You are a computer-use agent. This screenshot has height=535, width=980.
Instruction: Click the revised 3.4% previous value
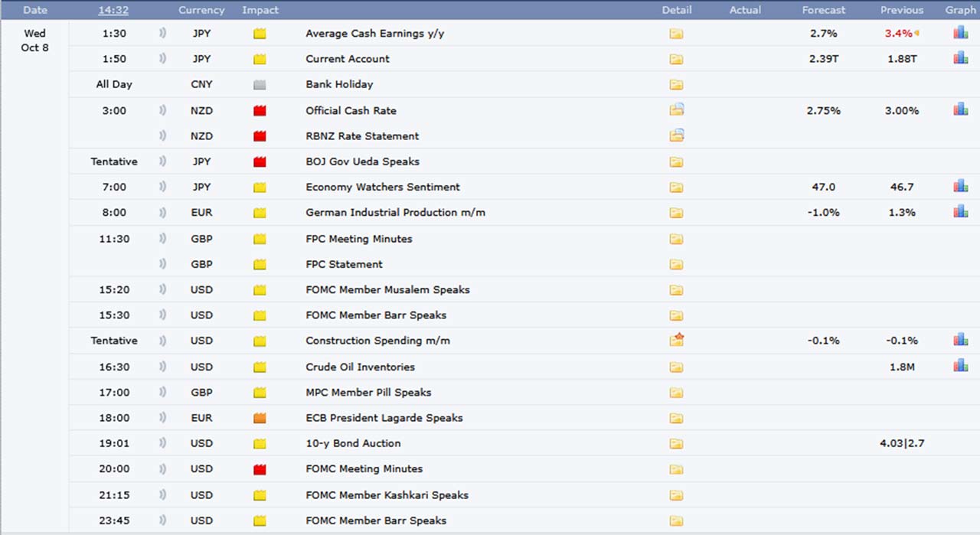point(898,33)
